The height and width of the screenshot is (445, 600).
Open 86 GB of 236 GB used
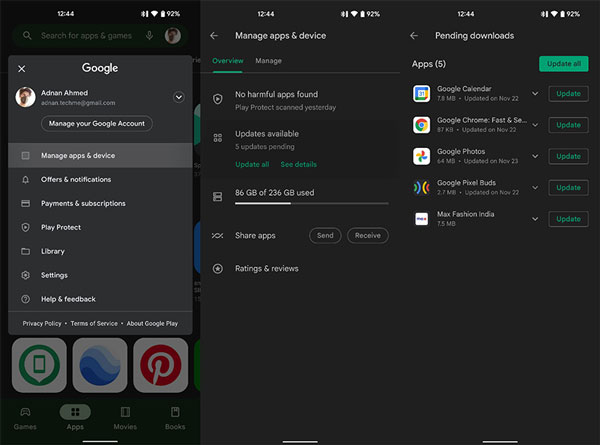[275, 193]
